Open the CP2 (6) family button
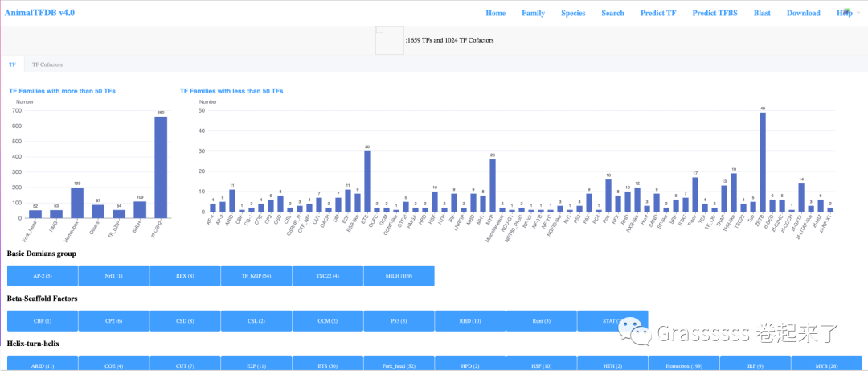Viewport: 868px width, 371px height. (x=113, y=320)
